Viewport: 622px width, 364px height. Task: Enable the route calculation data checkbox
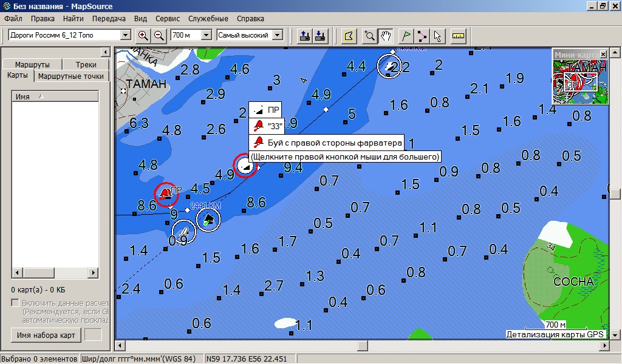[15, 303]
